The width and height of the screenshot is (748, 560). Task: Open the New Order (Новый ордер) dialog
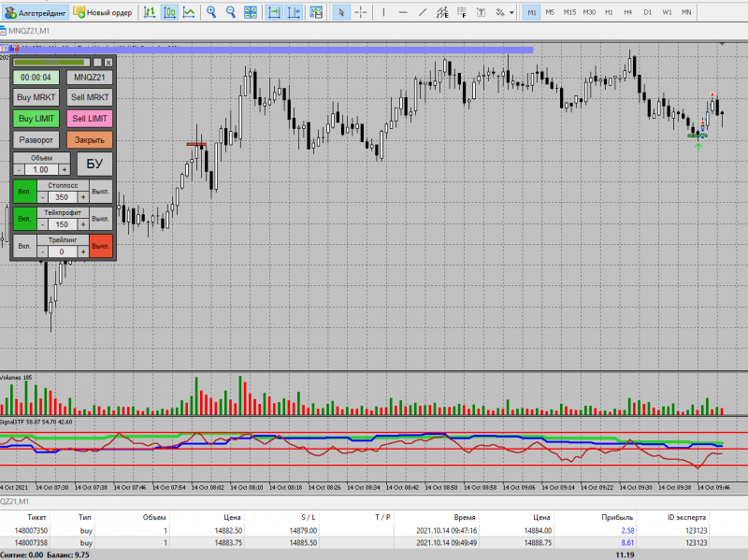(x=103, y=12)
